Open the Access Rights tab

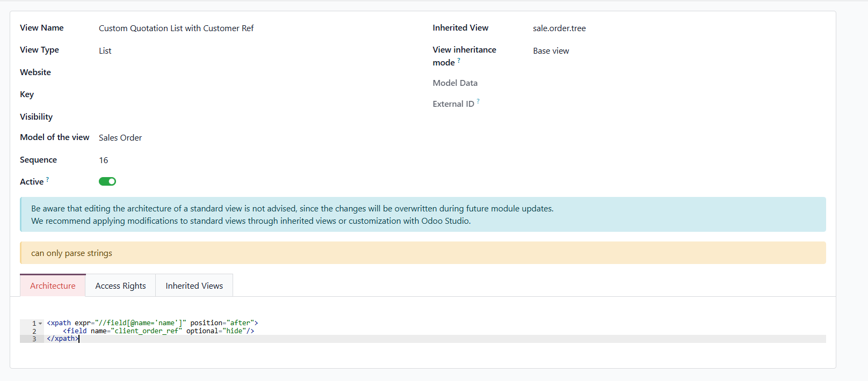(x=120, y=286)
